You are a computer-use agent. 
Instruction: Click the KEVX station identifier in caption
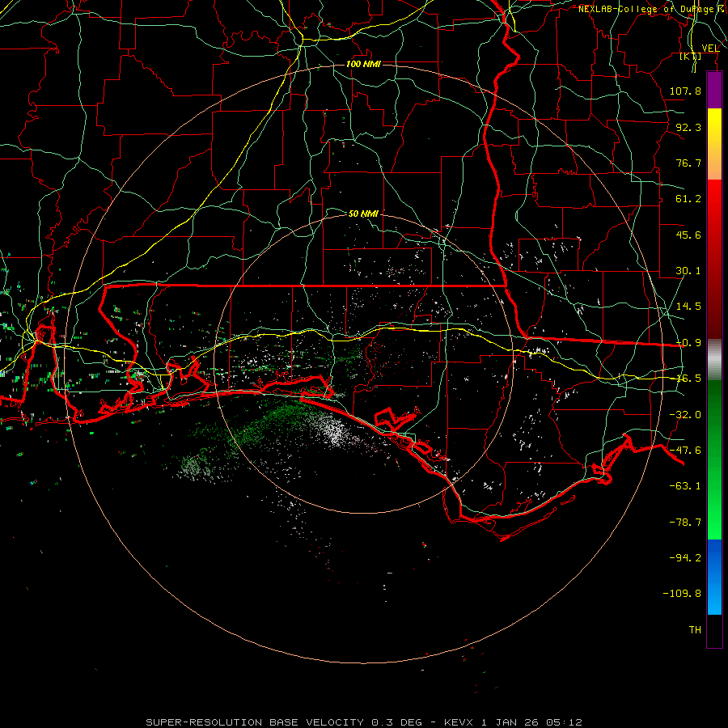[x=460, y=722]
